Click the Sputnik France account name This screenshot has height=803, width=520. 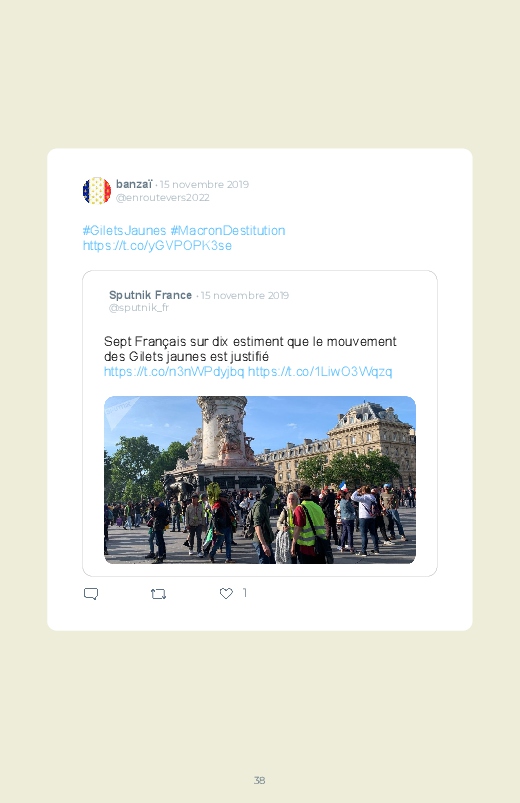point(150,295)
